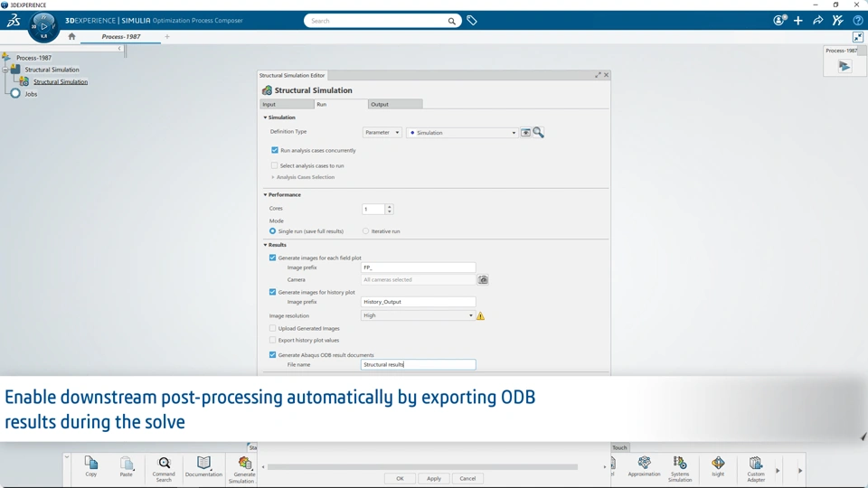Open the Parameter definition type dropdown
The image size is (868, 488).
[382, 132]
